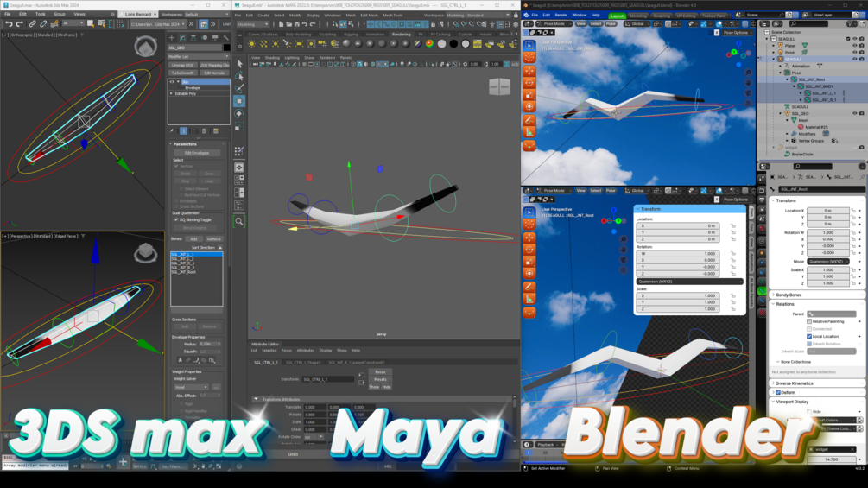Click the Maya four-view layout icon
Viewport: 868px width, 488px height.
pos(239,180)
